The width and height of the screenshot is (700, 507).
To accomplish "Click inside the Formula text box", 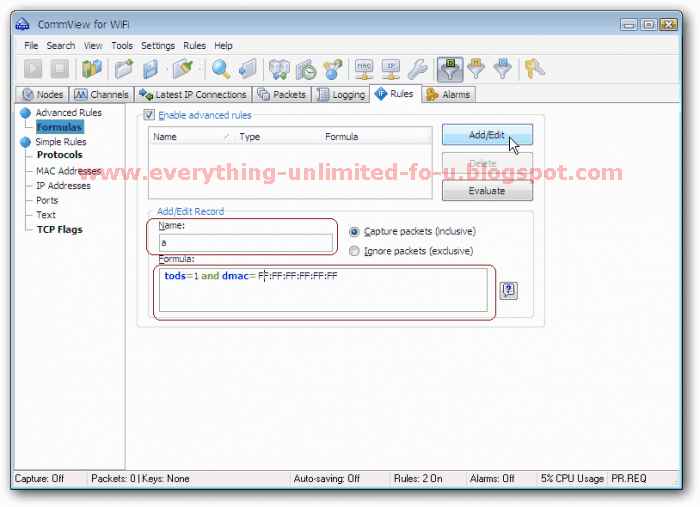I will click(x=323, y=290).
